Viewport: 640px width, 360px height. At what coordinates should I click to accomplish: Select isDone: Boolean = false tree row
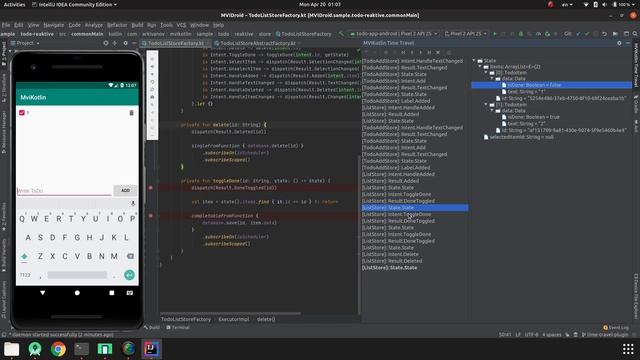551,85
